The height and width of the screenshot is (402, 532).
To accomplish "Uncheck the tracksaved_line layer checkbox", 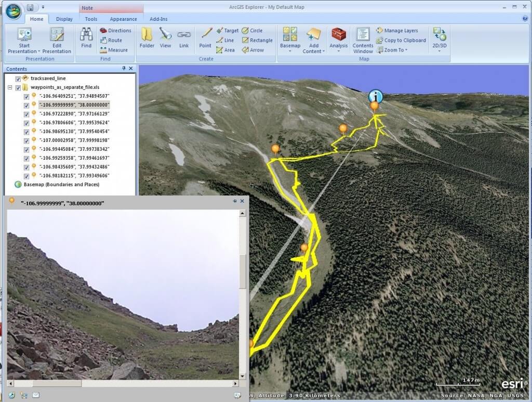I will [x=18, y=79].
